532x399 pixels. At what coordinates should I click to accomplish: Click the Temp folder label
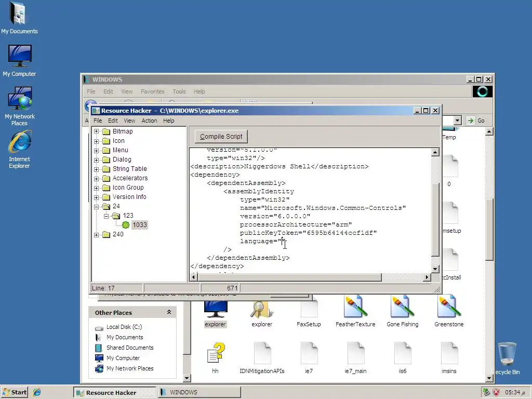449,137
